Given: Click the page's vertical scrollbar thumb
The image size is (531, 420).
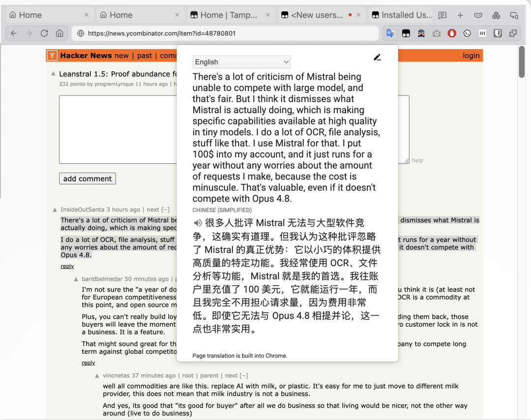Looking at the screenshot, I should point(522,62).
